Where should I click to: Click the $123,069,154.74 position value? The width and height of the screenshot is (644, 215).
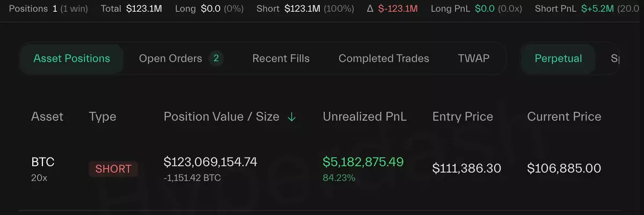(210, 162)
